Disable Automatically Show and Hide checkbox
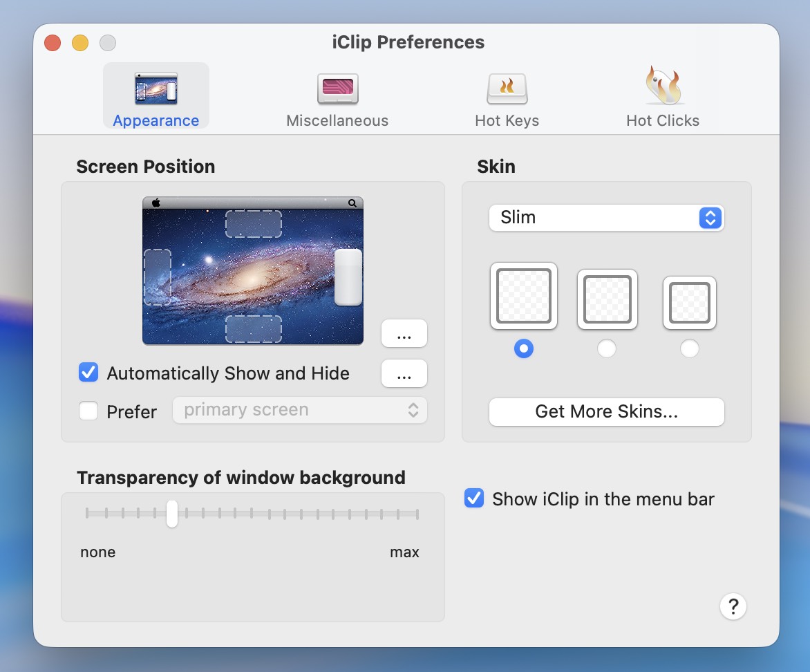The image size is (810, 672). (x=88, y=373)
